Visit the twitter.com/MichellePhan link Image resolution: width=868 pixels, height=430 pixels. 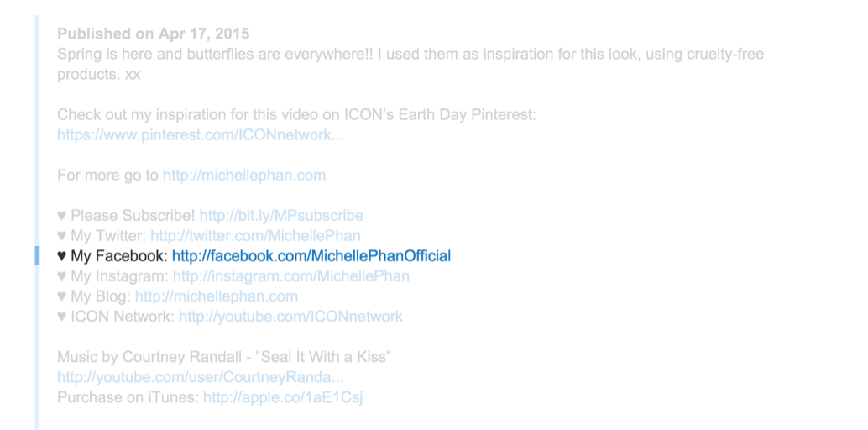255,236
